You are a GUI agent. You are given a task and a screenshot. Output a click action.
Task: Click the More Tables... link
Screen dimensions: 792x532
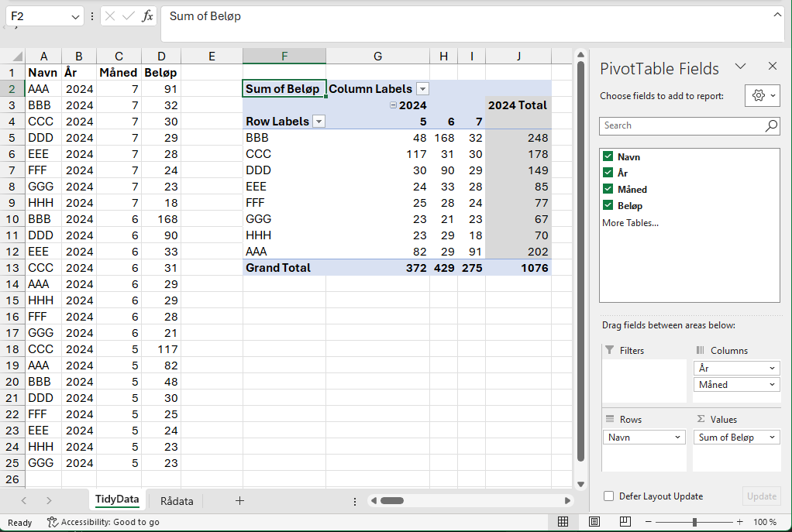pyautogui.click(x=630, y=223)
